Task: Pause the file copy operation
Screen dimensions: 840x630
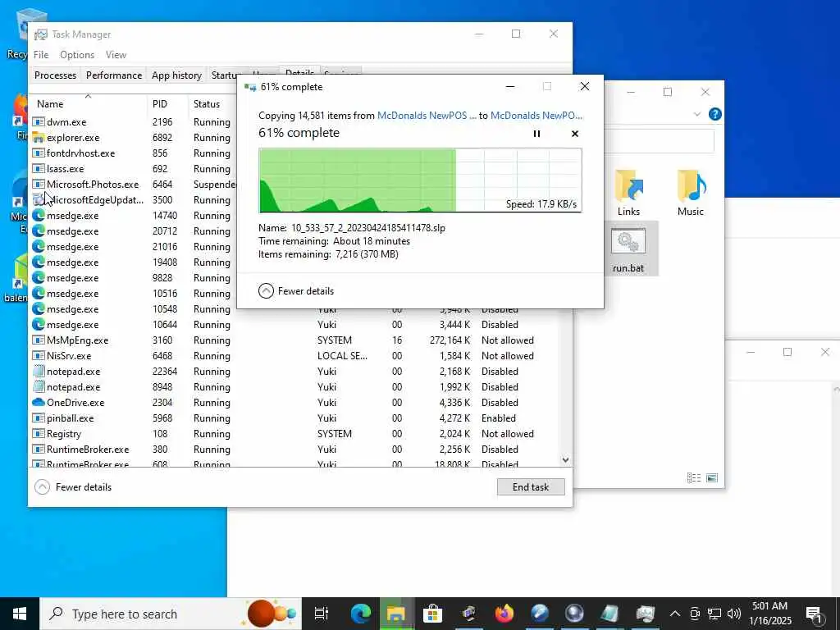Action: pos(536,134)
